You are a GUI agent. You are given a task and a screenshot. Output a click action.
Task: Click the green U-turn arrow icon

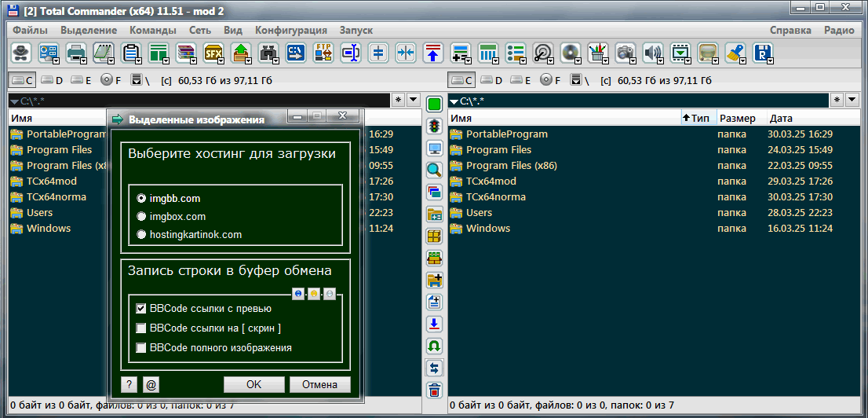435,346
